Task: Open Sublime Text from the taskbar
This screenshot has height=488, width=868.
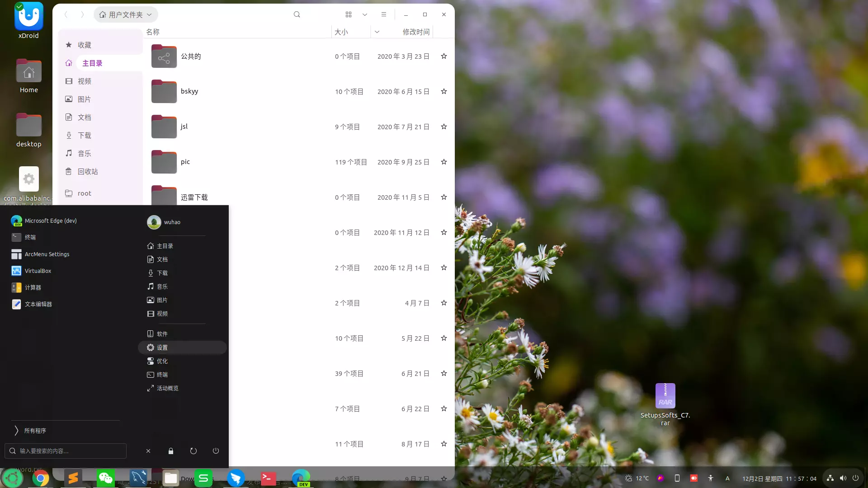Action: (x=73, y=478)
